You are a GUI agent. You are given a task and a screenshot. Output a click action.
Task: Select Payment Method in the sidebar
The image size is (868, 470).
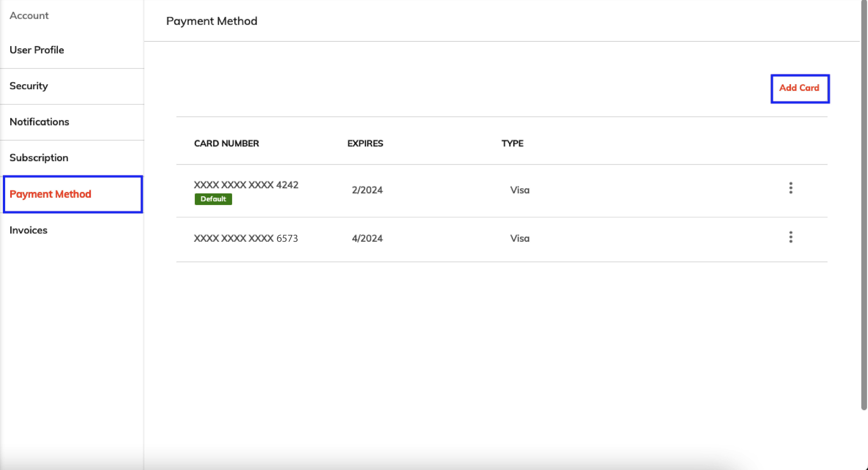coord(73,194)
